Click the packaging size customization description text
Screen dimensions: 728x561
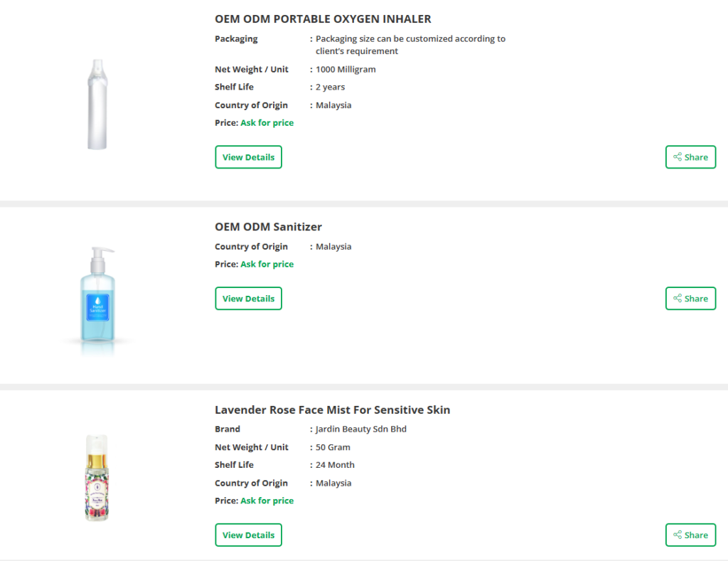pos(410,45)
